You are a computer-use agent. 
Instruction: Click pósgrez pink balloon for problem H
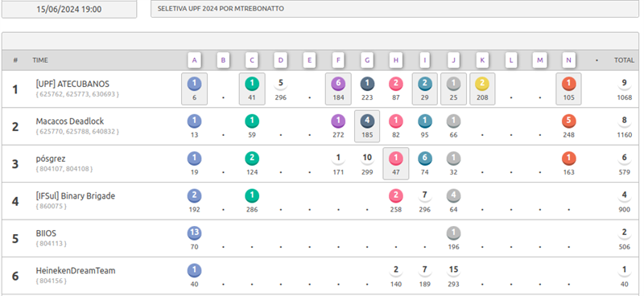[x=395, y=158]
